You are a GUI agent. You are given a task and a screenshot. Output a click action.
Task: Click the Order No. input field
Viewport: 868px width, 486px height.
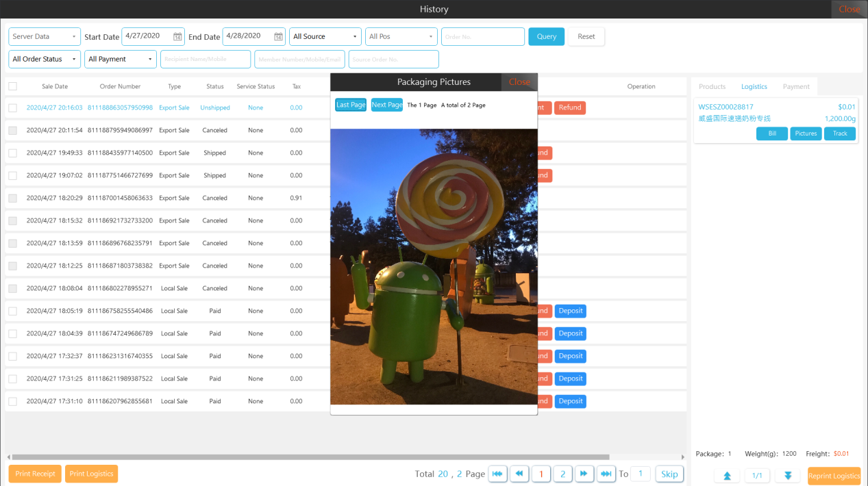click(482, 37)
